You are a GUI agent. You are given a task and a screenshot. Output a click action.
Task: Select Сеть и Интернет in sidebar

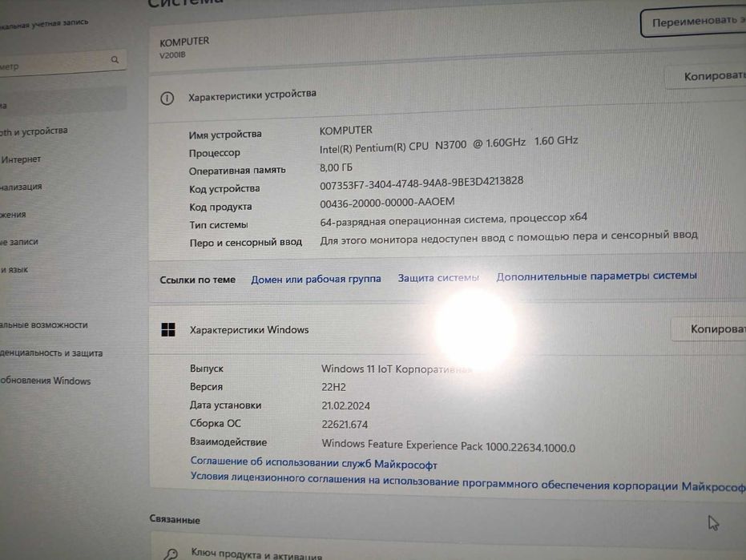click(x=21, y=159)
